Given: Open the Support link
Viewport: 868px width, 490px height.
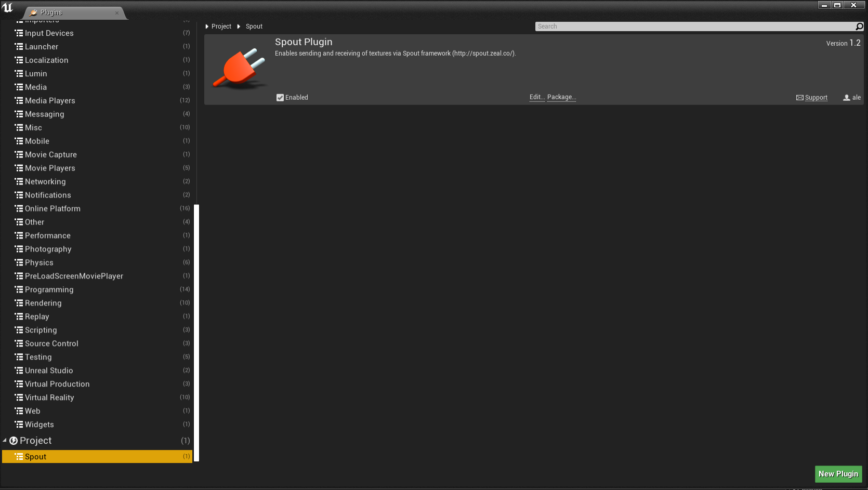Looking at the screenshot, I should pos(816,98).
